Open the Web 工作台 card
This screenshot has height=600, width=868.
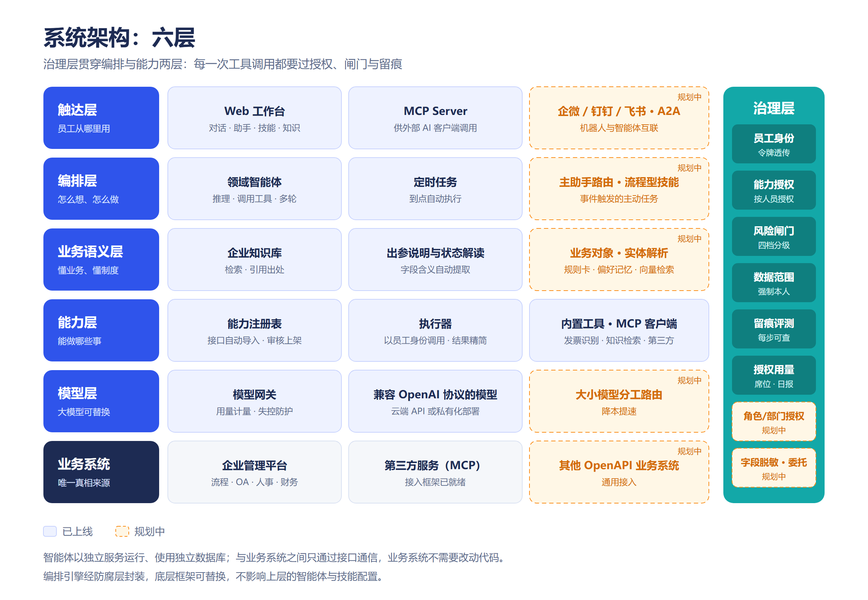254,118
